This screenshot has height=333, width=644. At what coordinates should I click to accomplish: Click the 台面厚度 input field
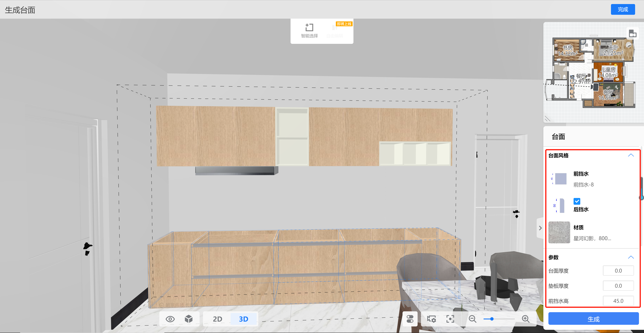pos(618,271)
